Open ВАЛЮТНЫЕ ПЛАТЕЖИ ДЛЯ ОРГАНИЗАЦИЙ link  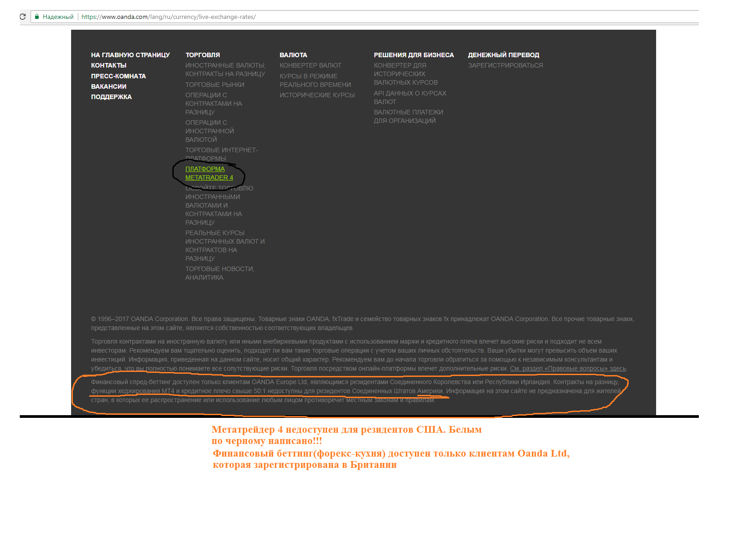[409, 117]
